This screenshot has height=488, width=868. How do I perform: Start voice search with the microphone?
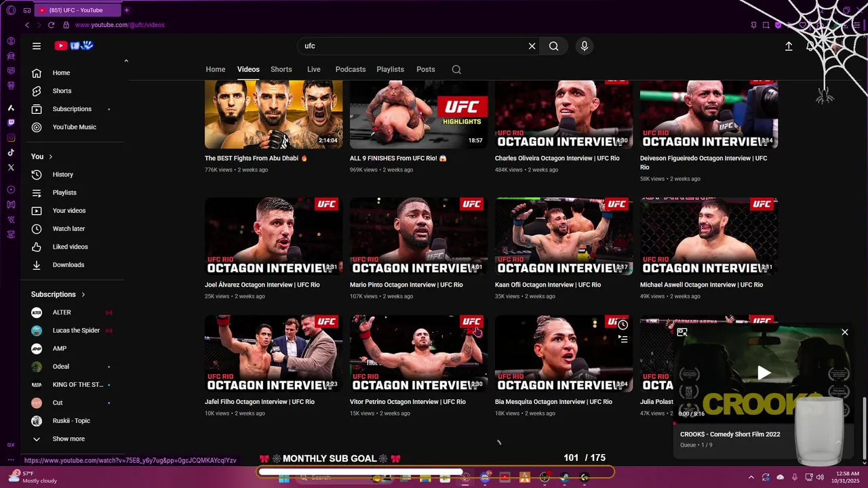pyautogui.click(x=585, y=46)
